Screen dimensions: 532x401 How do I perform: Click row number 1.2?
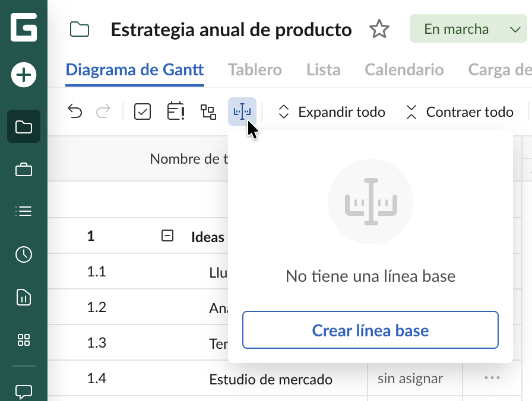[x=96, y=307]
